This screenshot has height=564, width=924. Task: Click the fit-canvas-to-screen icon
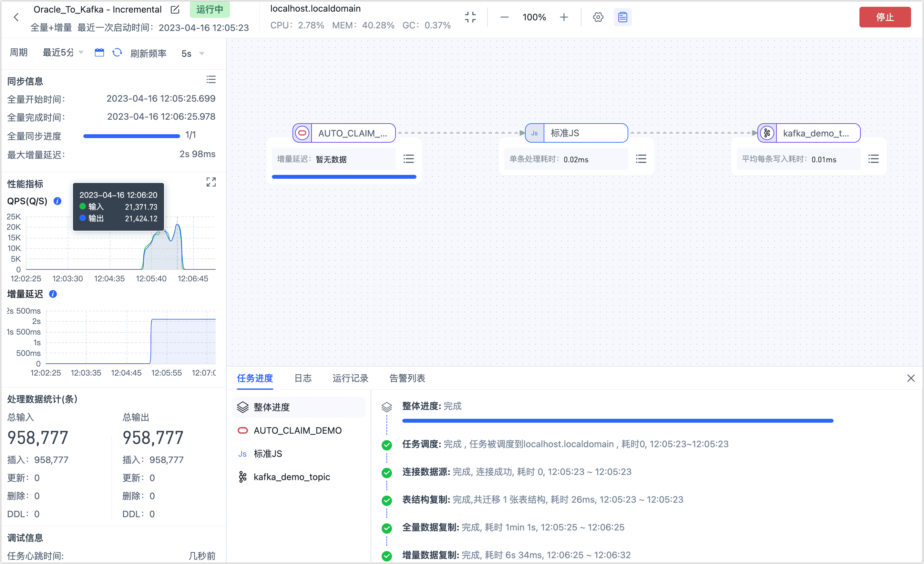point(471,17)
